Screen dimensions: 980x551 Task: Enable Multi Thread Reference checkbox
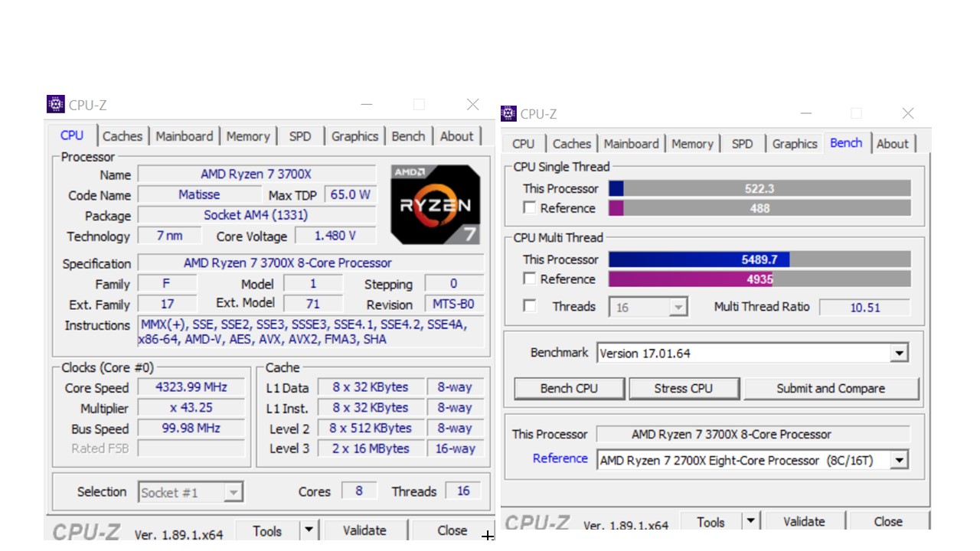point(529,279)
